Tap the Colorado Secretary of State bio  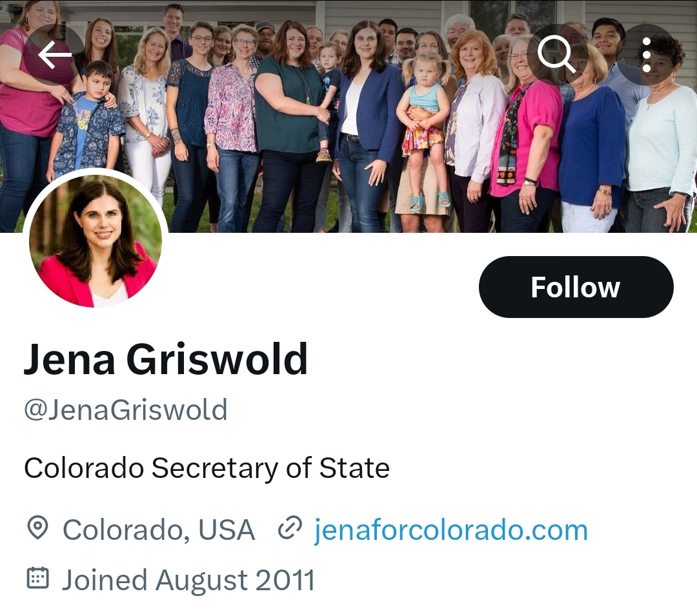(207, 468)
